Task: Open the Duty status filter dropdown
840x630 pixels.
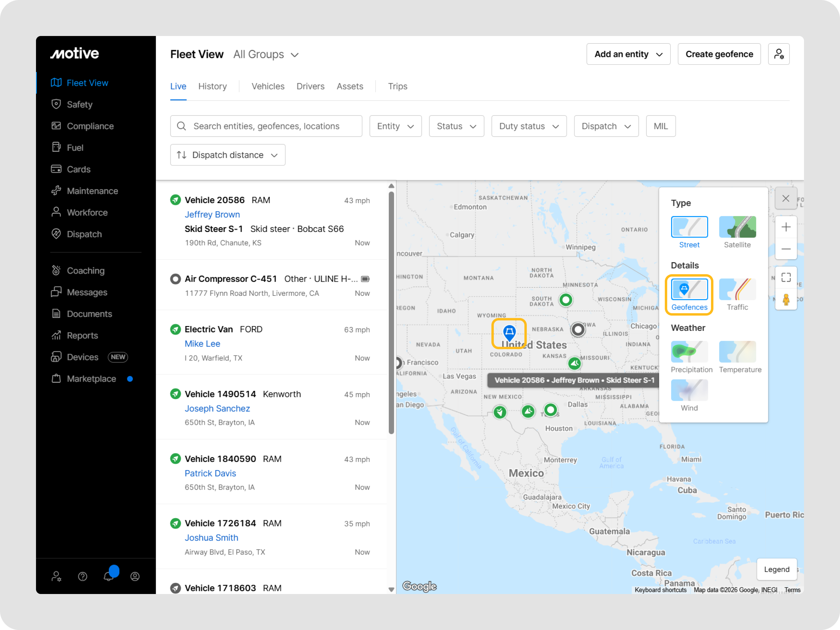Action: (529, 126)
